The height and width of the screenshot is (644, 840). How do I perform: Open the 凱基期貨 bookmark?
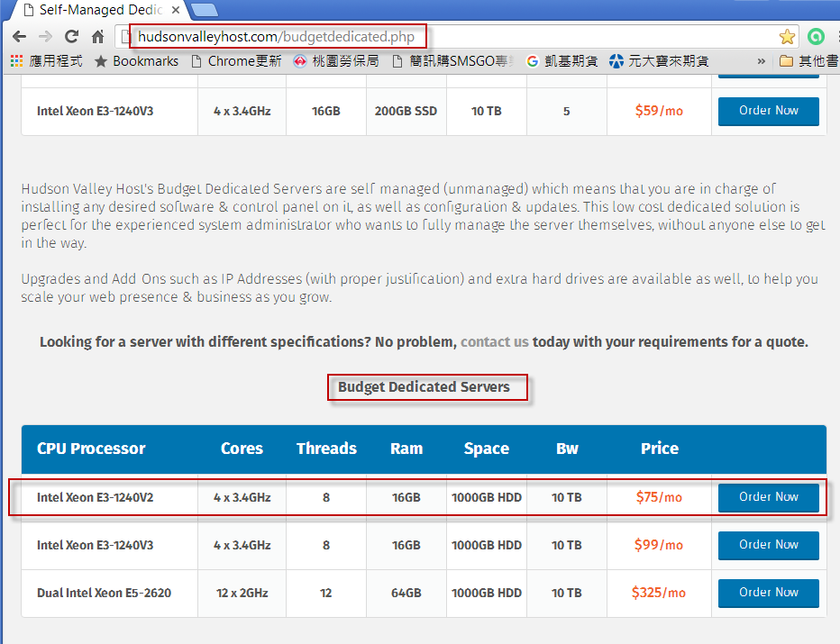(562, 61)
